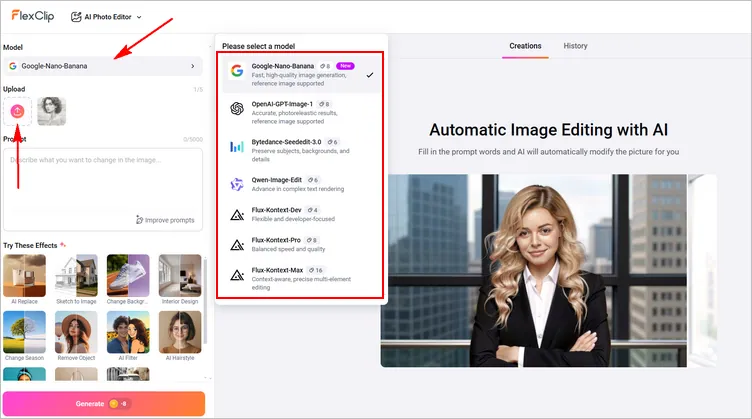Click the AI Photo Editor icon
The image size is (752, 419).
tap(76, 17)
